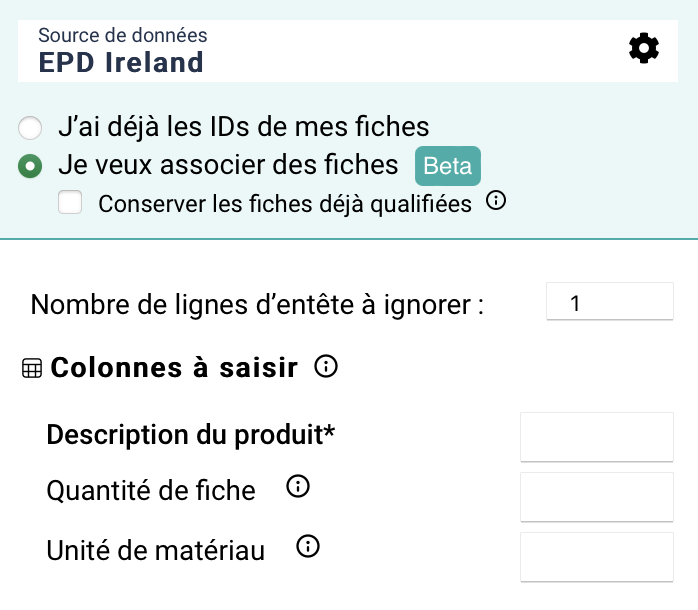Click info icon beside Conserver les fiches
This screenshot has height=610, width=698.
(x=496, y=201)
